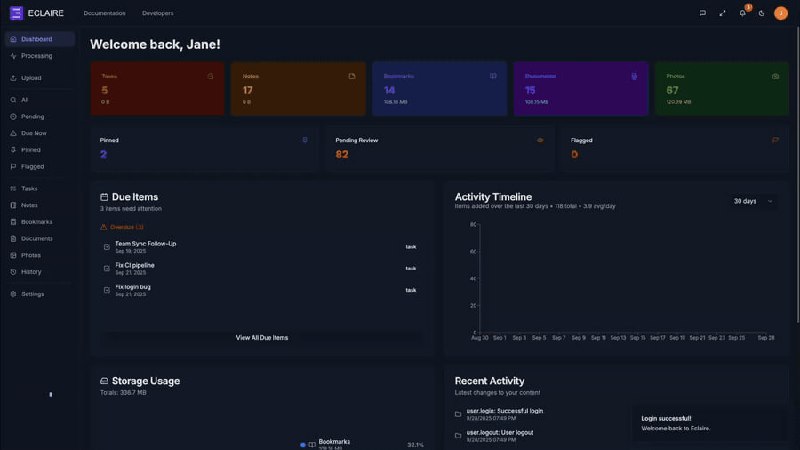
Task: Open the Developers link in the header
Action: 157,13
